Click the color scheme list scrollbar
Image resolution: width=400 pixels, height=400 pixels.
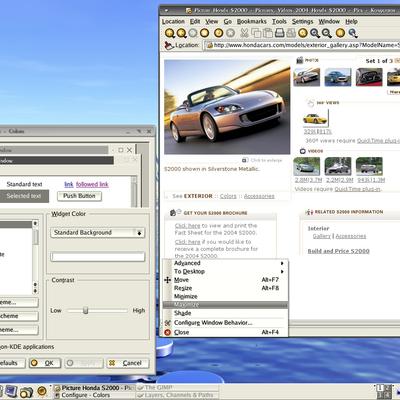[x=35, y=257]
